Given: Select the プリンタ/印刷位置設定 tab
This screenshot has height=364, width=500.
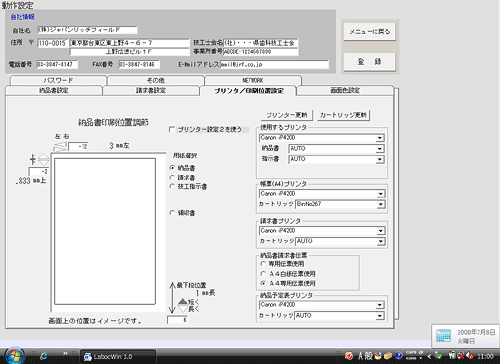Looking at the screenshot, I should click(x=248, y=91).
